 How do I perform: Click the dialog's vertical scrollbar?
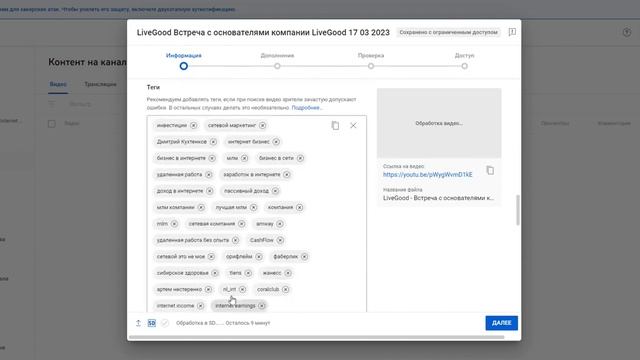(x=518, y=210)
